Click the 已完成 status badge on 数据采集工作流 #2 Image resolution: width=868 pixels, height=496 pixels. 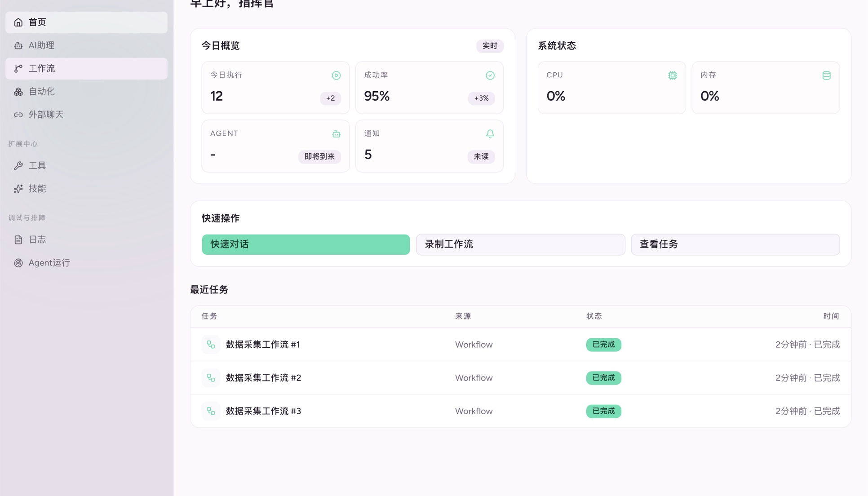coord(603,378)
